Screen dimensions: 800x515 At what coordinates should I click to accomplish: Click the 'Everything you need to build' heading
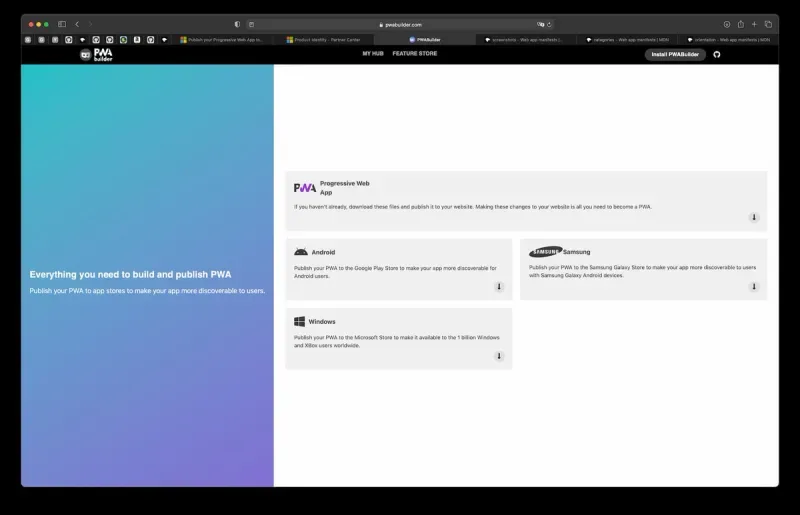point(130,275)
